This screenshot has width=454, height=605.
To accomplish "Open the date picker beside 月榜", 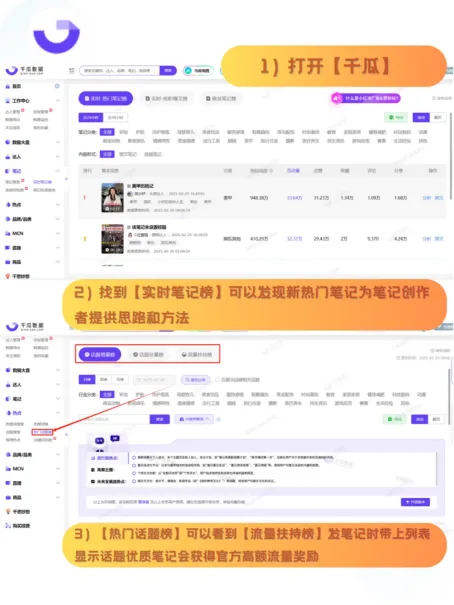I will 154,380.
